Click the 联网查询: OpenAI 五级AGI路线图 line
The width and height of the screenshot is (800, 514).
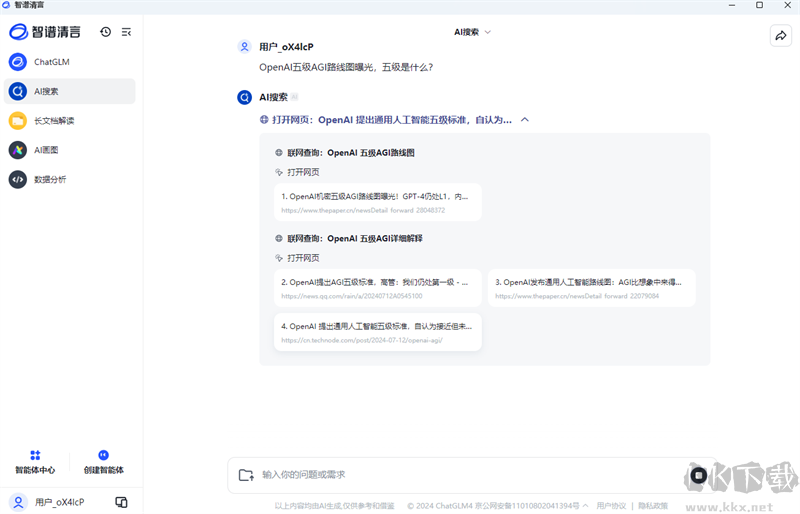pos(351,153)
